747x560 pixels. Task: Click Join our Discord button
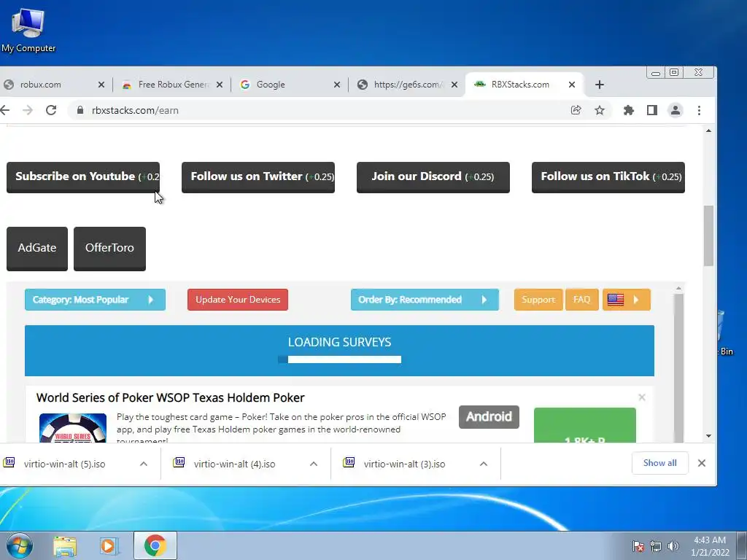coord(433,177)
